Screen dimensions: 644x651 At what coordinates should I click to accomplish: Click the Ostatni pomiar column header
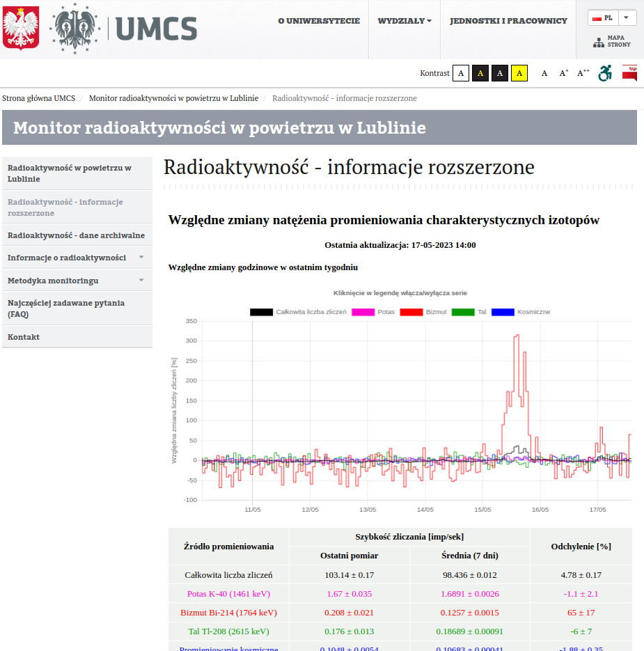tap(350, 556)
